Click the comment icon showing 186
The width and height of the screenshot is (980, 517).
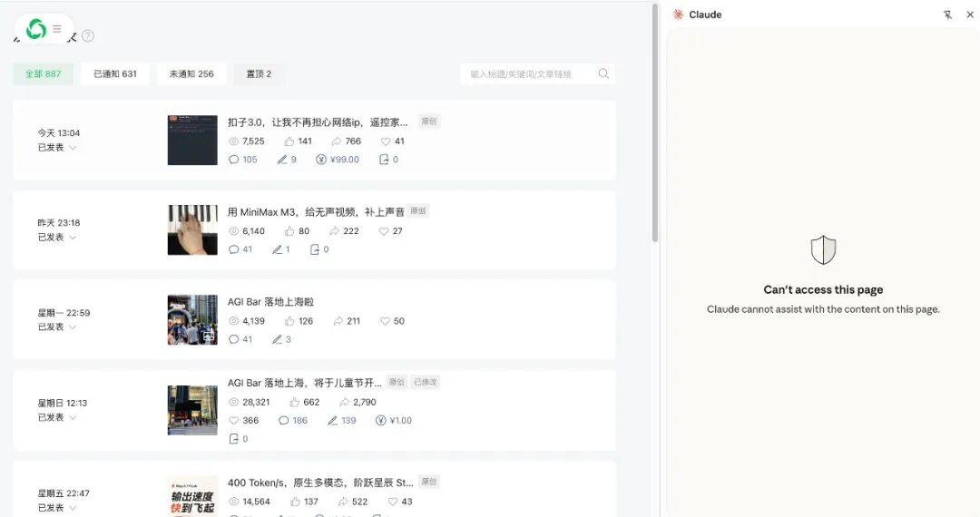(x=283, y=420)
